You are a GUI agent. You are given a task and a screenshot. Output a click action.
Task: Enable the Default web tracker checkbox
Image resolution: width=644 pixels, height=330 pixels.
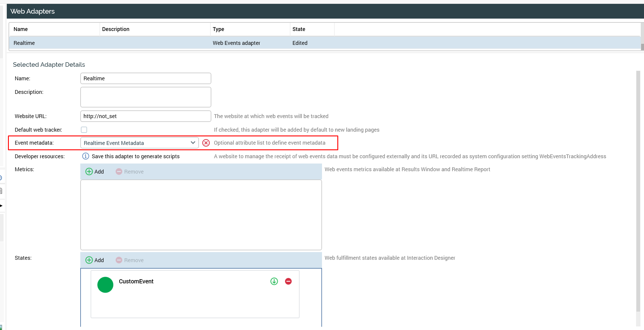pyautogui.click(x=84, y=130)
